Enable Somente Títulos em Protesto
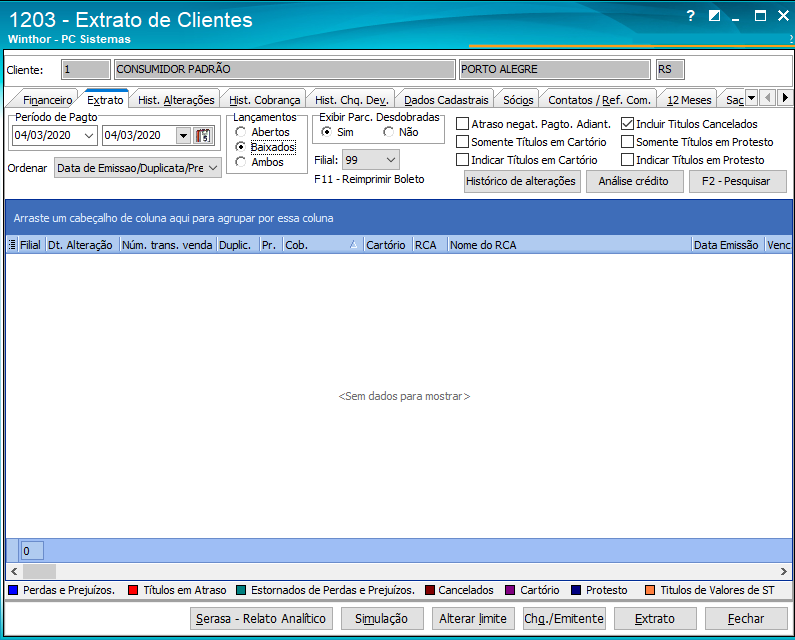 coord(627,141)
